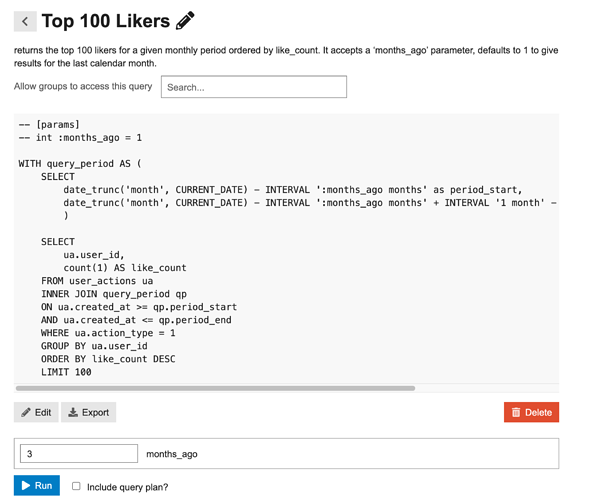Click the query description paragraph
Screen dimensions: 589x500
[286, 57]
